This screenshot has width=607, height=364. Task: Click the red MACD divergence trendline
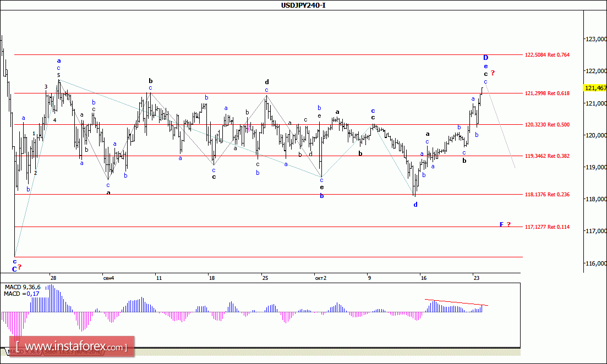point(456,302)
